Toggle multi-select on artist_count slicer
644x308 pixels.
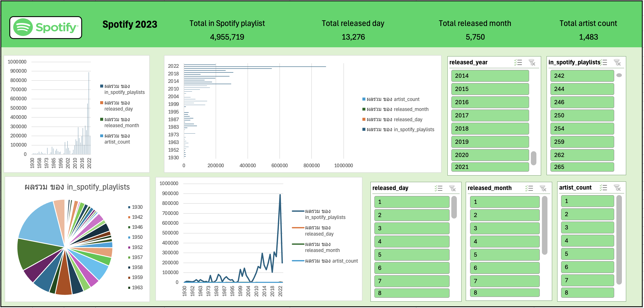[603, 188]
